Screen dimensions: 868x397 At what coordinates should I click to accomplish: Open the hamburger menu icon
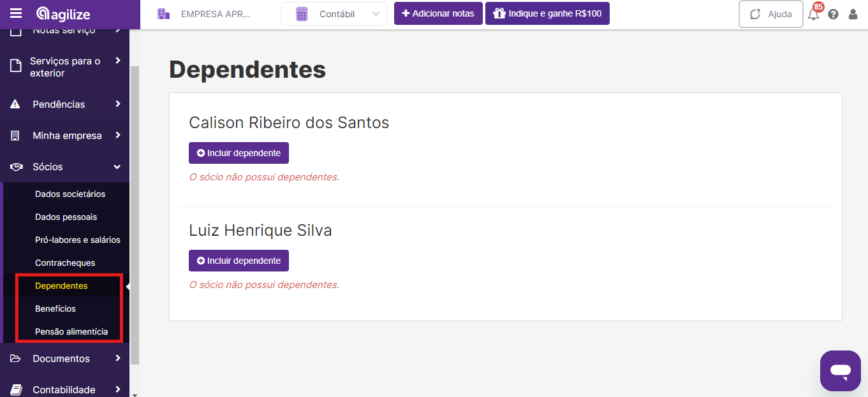click(x=16, y=13)
